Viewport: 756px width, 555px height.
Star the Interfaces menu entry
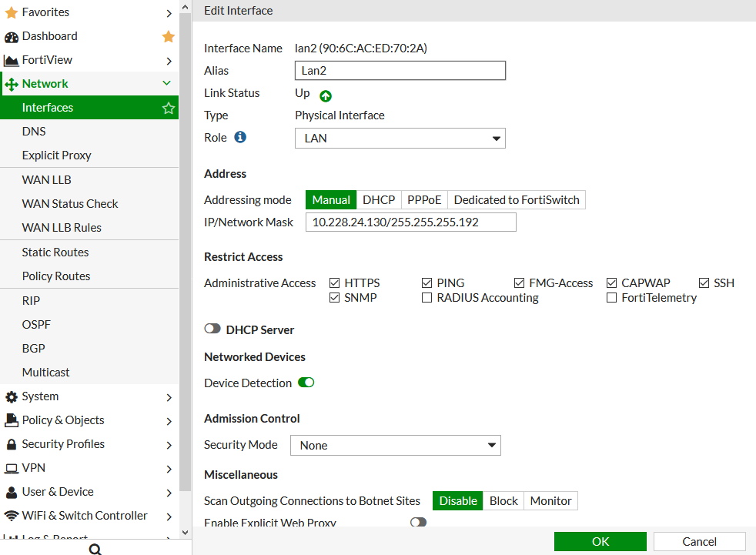click(169, 108)
